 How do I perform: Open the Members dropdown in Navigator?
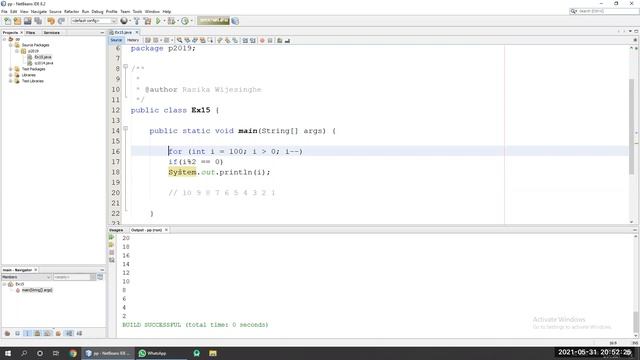[x=26, y=277]
